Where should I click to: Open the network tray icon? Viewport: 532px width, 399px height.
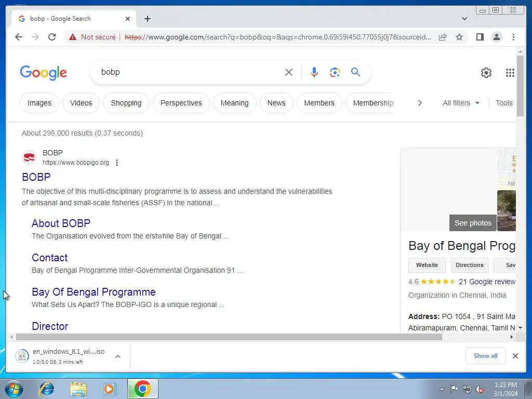click(x=467, y=389)
